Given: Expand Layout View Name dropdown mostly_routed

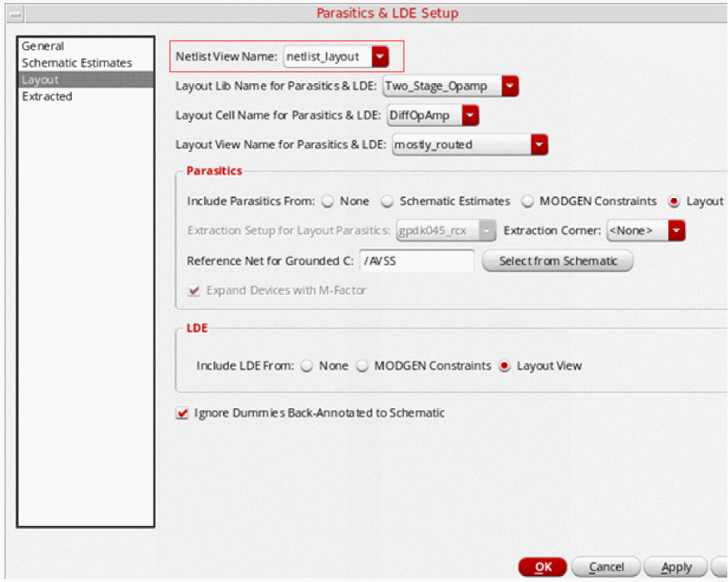Looking at the screenshot, I should point(538,144).
